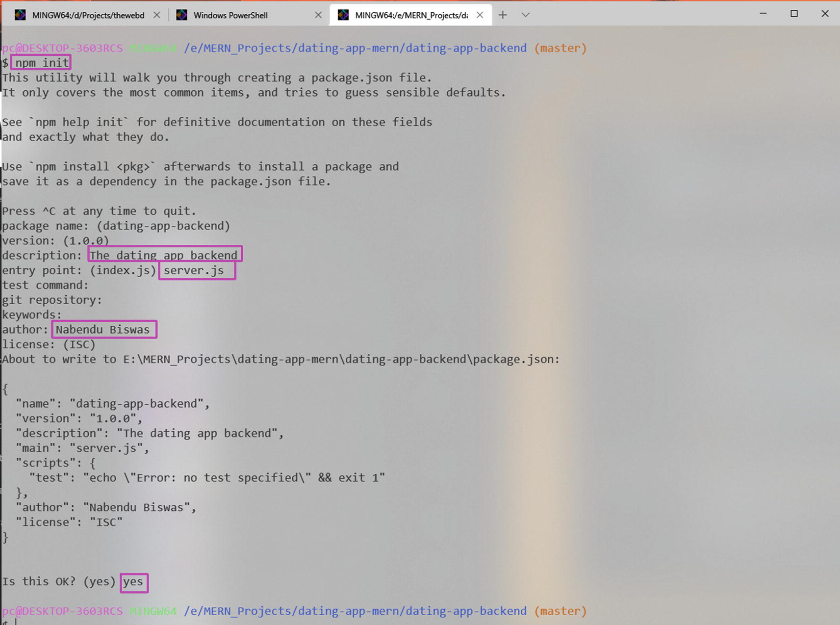Click the (master) branch indicator
The height and width of the screenshot is (625, 840).
[x=560, y=48]
